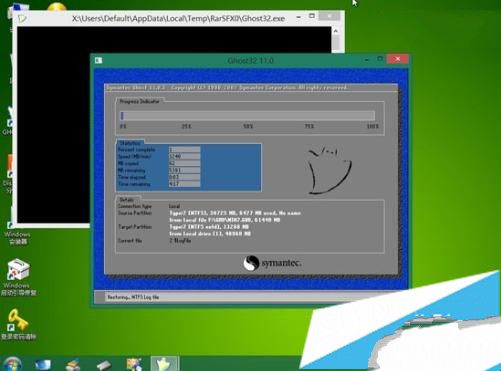Click the Ghost progress indicator bar
The height and width of the screenshot is (371, 501).
click(x=247, y=116)
